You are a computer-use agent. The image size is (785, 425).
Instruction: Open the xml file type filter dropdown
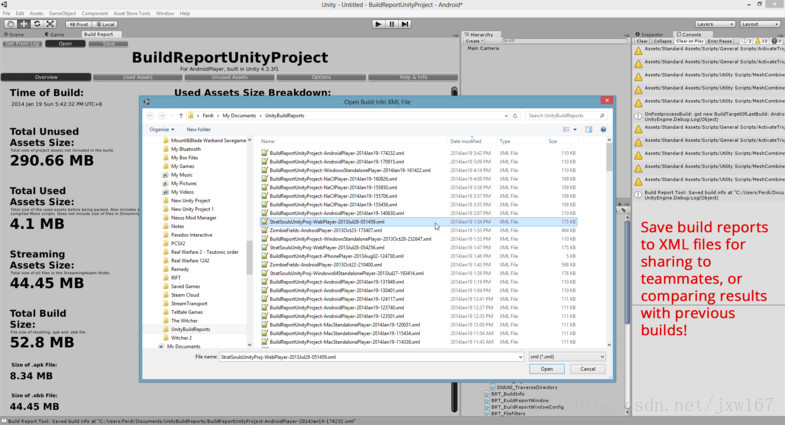567,357
